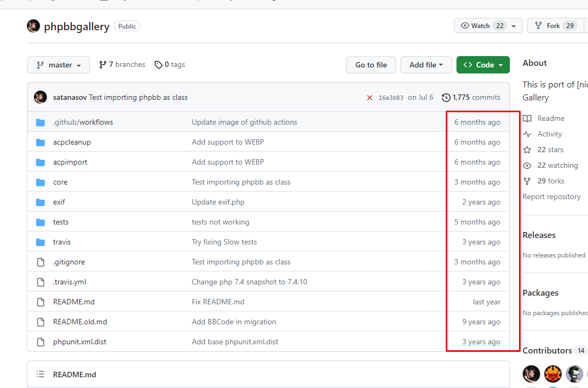Click the acpcleanup folder icon
The image size is (588, 388).
(x=40, y=142)
